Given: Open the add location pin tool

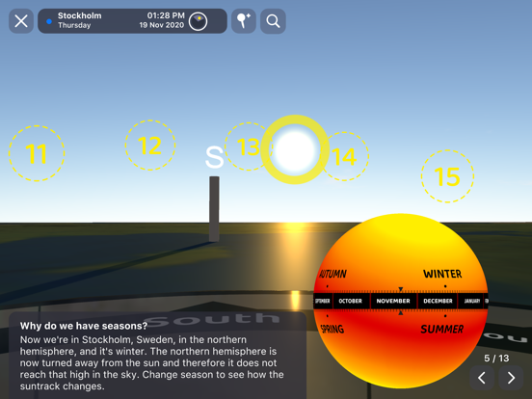Looking at the screenshot, I should tap(244, 21).
